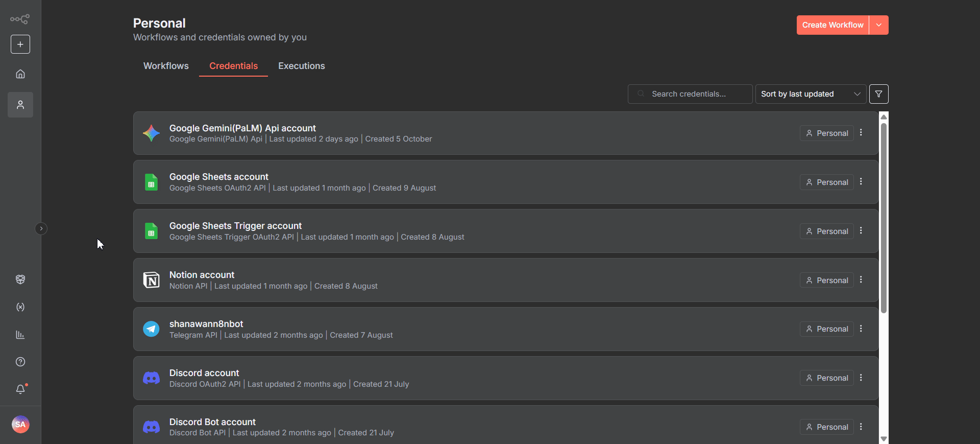Open the Help question-mark icon
The image size is (980, 444).
coord(20,362)
